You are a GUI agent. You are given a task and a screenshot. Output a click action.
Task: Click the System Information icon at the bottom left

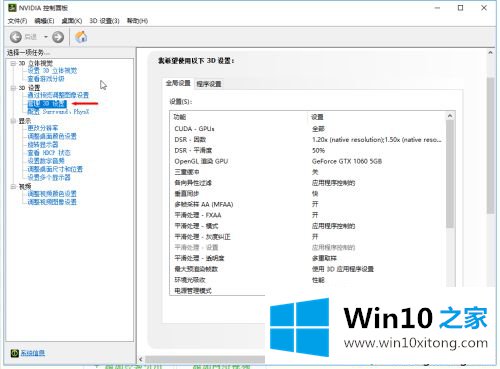coord(14,353)
